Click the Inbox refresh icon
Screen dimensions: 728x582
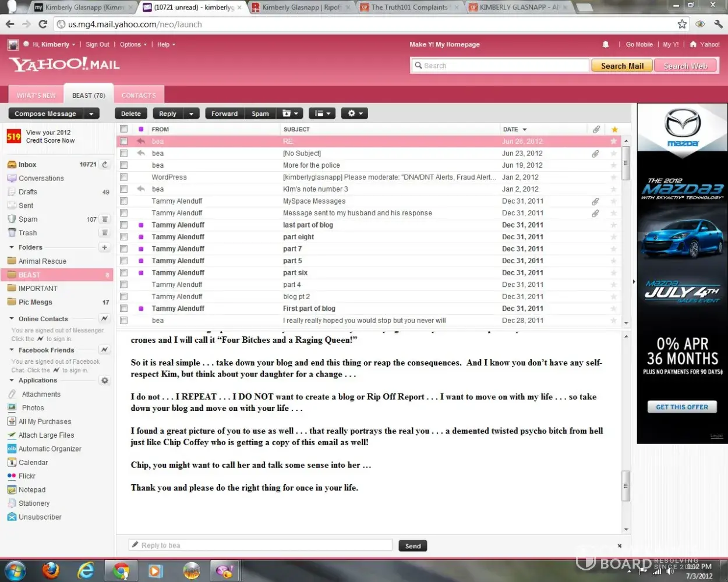[105, 165]
